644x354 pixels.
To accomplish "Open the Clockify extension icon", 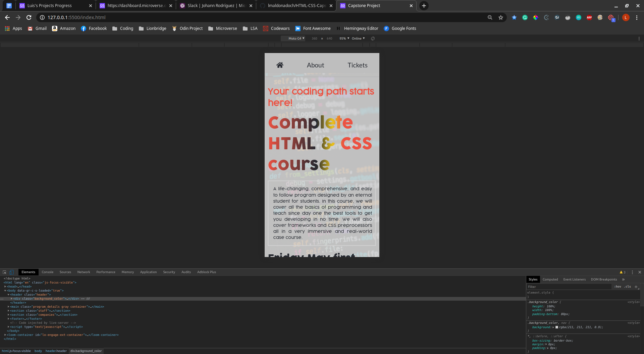I will tap(546, 17).
